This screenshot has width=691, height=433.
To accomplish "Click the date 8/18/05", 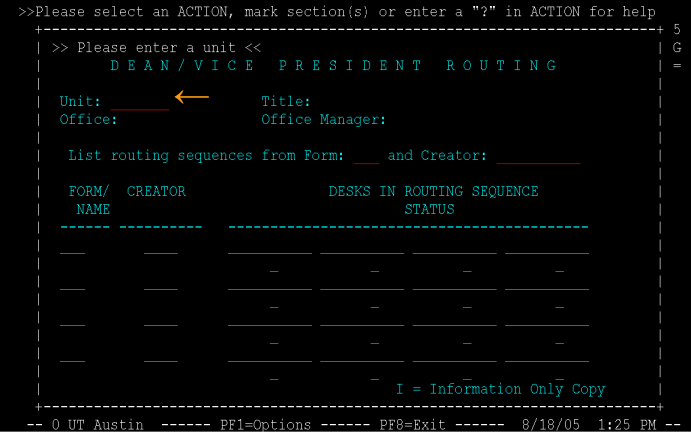I will pos(551,425).
